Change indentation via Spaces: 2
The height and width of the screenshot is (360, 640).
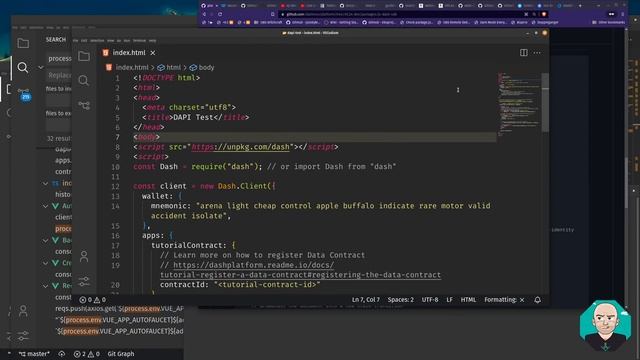tap(400, 300)
